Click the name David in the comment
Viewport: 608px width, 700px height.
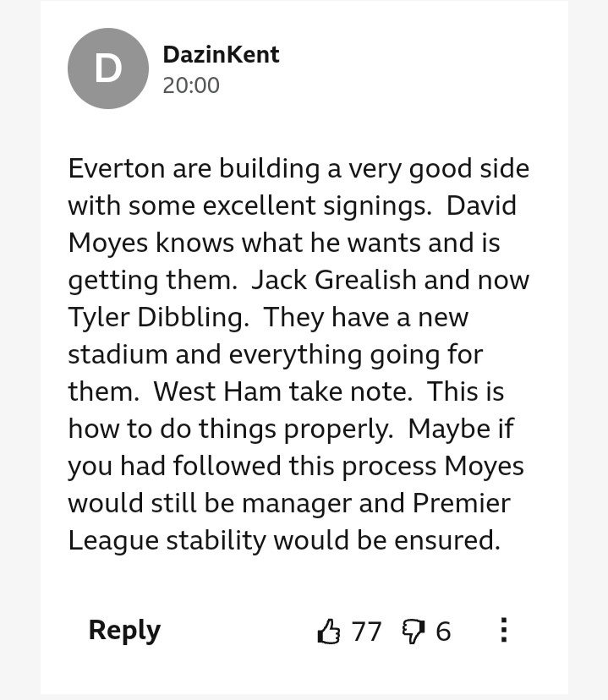[x=481, y=205]
